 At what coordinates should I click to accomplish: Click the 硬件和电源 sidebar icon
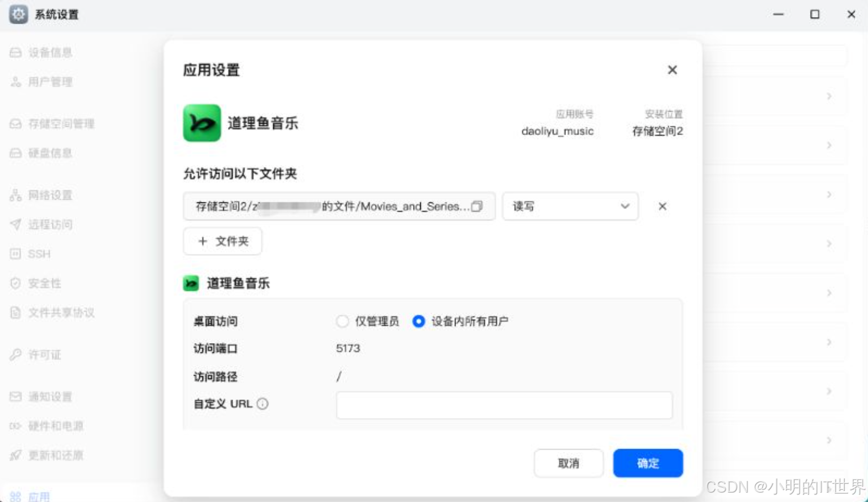(x=15, y=426)
